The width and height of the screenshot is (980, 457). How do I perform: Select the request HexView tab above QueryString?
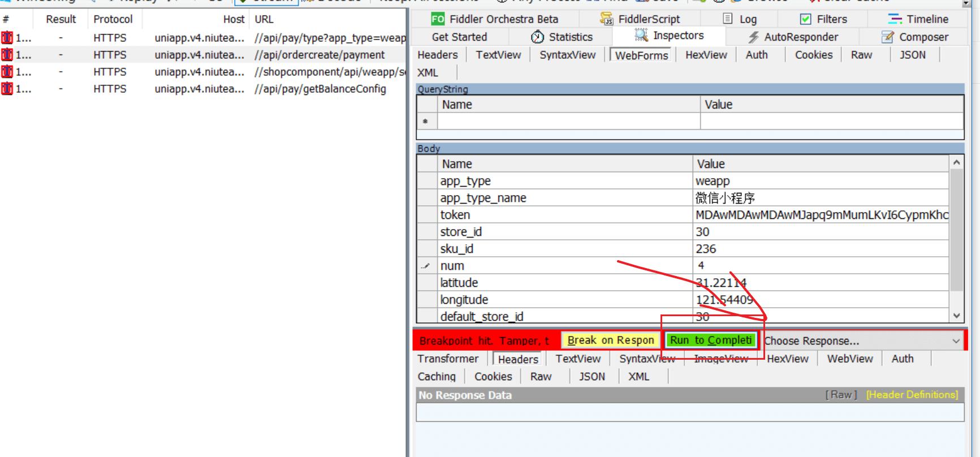pyautogui.click(x=706, y=55)
